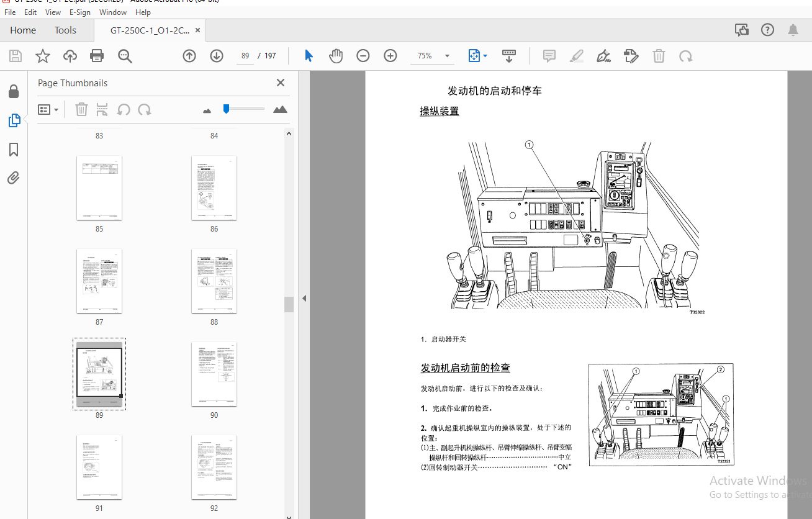The width and height of the screenshot is (812, 519).
Task: Open the Share with others icon
Action: click(x=741, y=30)
